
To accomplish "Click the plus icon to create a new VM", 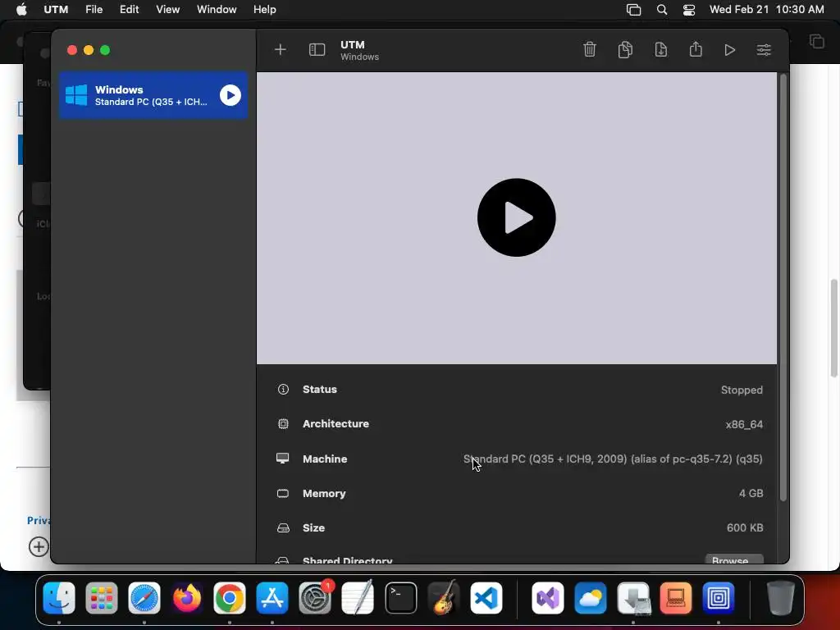I will coord(281,50).
